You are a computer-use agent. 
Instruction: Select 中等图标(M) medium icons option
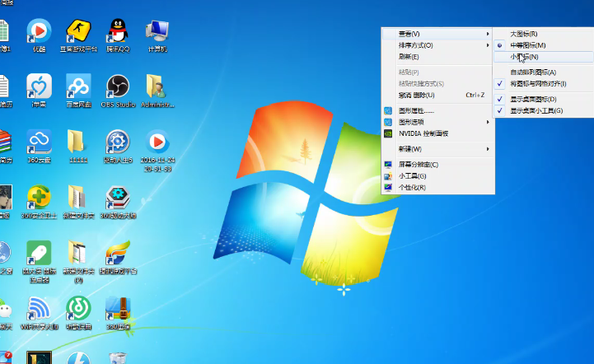point(544,45)
